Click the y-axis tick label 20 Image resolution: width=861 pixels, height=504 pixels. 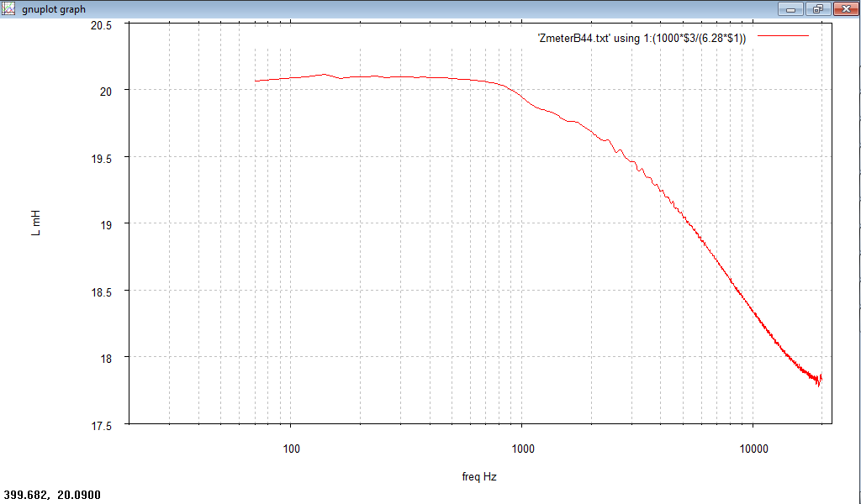point(105,92)
